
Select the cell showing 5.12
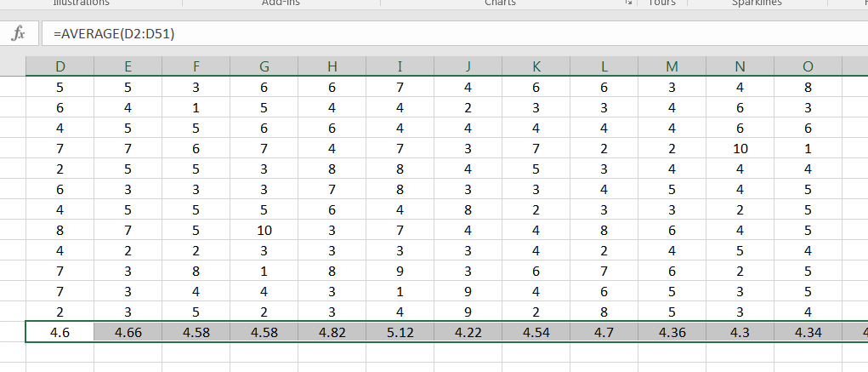point(400,332)
